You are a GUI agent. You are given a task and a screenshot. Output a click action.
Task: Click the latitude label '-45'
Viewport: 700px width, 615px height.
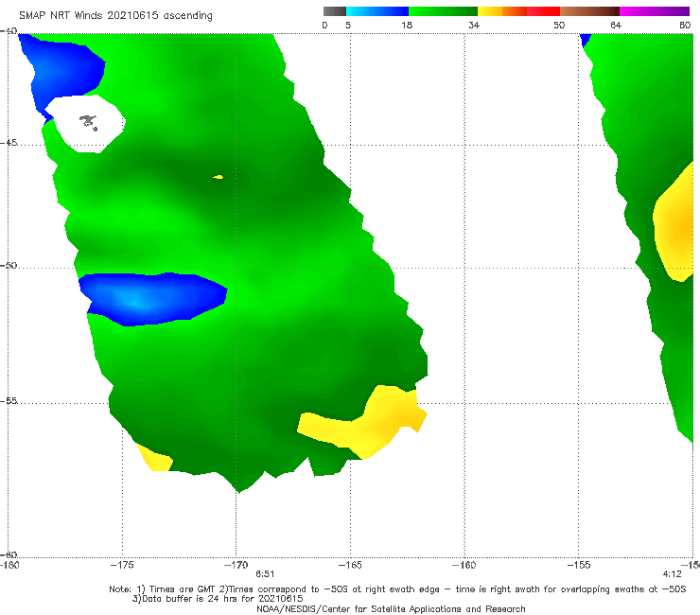[x=9, y=143]
